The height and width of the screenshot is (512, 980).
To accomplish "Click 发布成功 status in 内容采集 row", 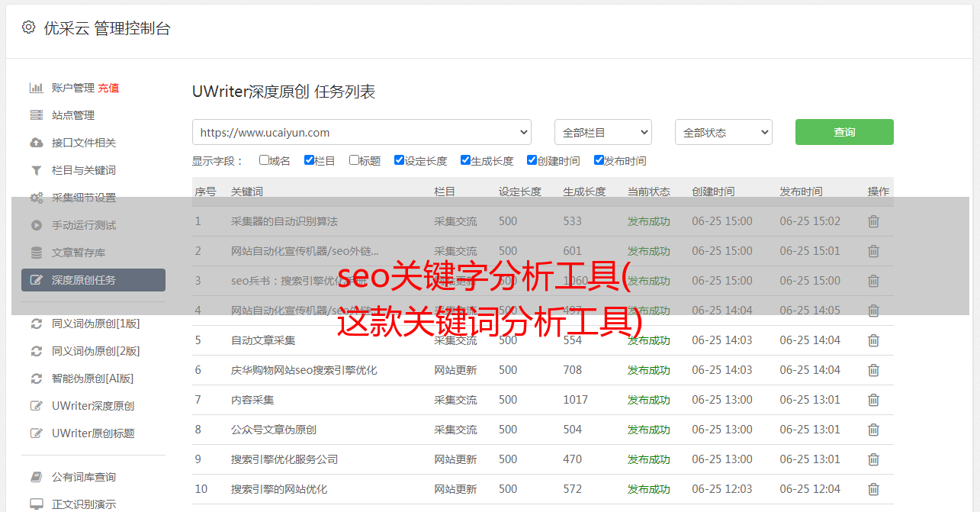I will [x=649, y=400].
